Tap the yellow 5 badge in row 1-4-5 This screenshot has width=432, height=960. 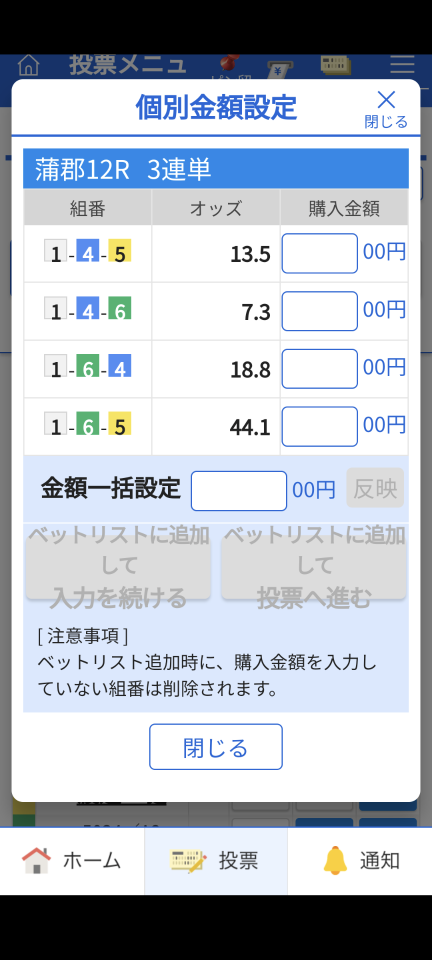tap(120, 252)
